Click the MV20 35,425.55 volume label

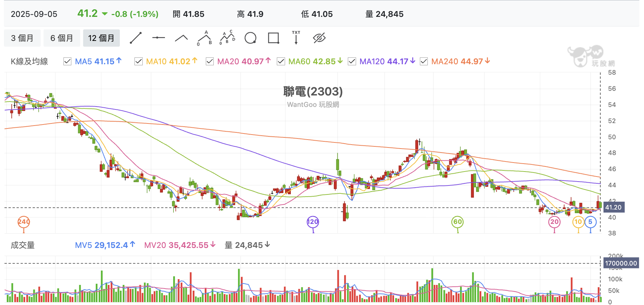(x=176, y=245)
